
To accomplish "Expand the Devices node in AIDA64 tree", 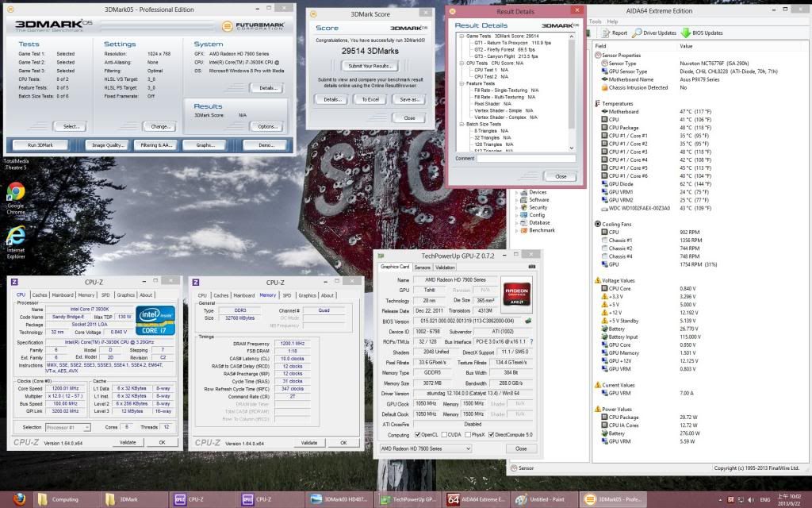I will click(x=516, y=192).
